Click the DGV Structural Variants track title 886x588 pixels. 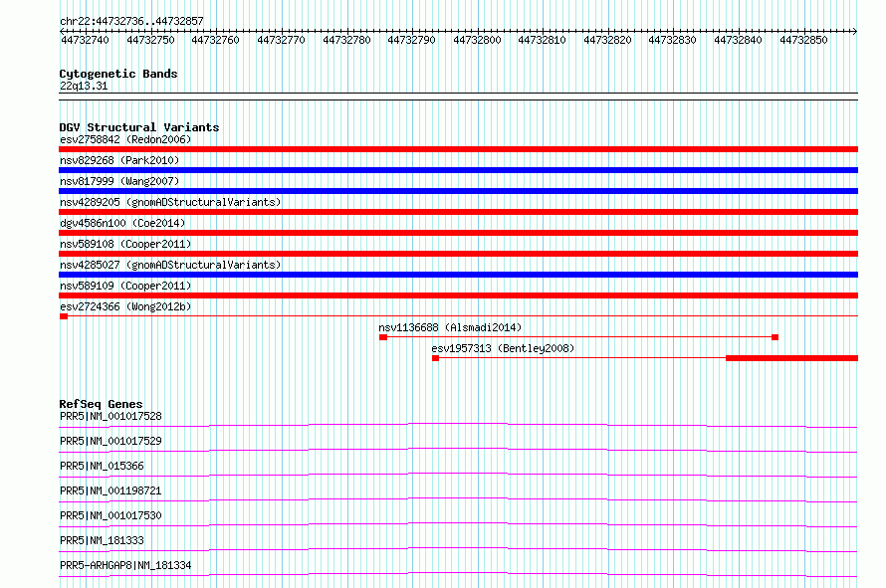(x=139, y=127)
